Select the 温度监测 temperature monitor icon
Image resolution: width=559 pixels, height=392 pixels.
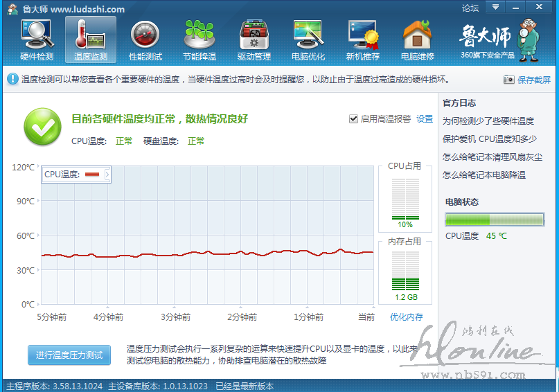(x=91, y=39)
